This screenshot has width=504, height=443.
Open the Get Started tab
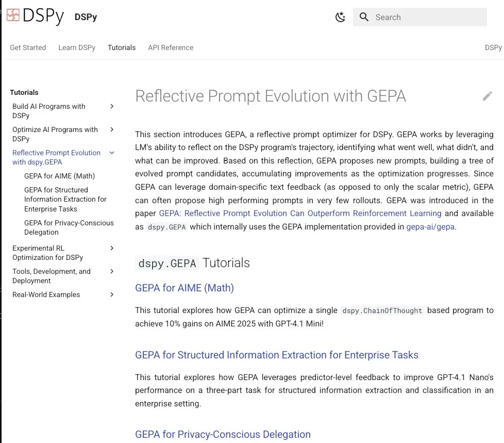pos(28,47)
